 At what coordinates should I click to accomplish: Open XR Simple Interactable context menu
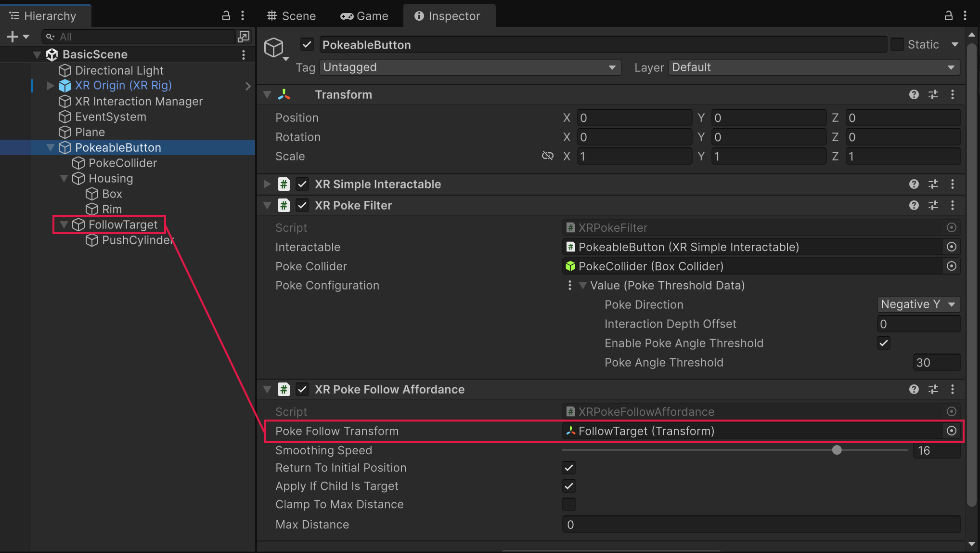tap(953, 184)
